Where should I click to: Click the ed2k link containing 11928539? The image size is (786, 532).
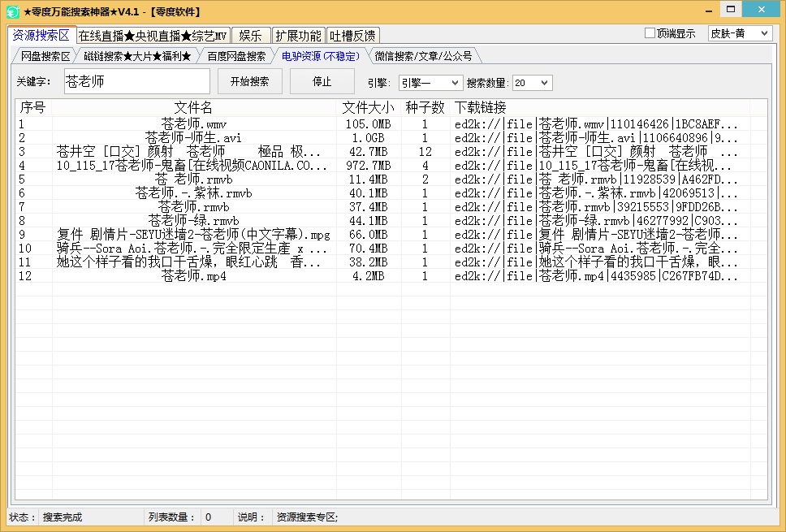(596, 179)
